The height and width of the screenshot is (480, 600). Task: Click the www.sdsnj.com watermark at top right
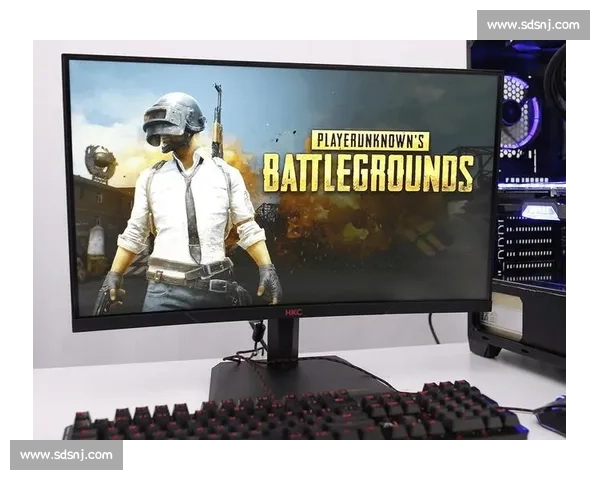(532, 24)
